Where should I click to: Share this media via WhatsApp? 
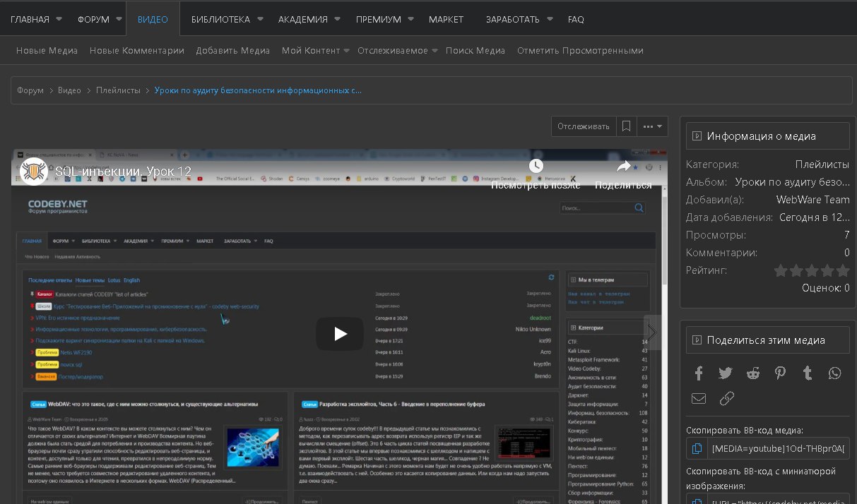pyautogui.click(x=835, y=373)
